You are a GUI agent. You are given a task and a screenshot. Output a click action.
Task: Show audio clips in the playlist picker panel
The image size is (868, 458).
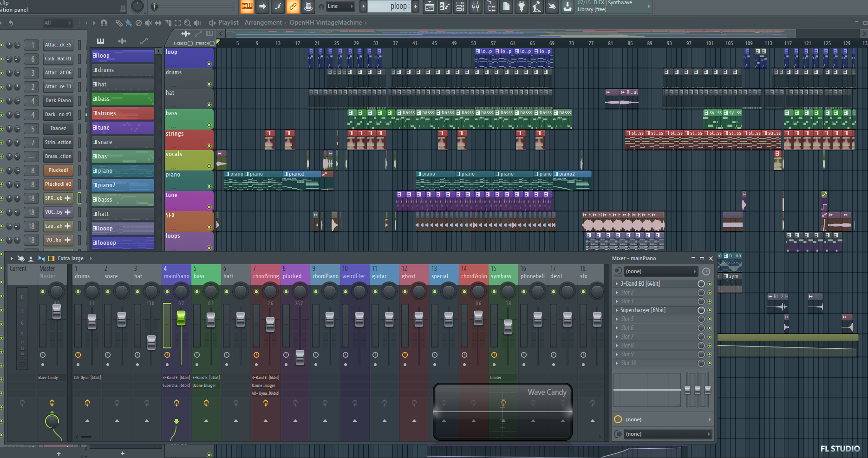click(x=122, y=41)
